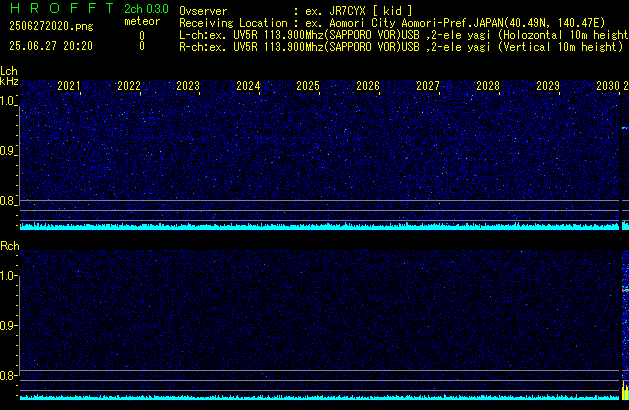This screenshot has height=410, width=629.
Task: Click the 0.9 tick on Rch axis
Action: (8, 325)
